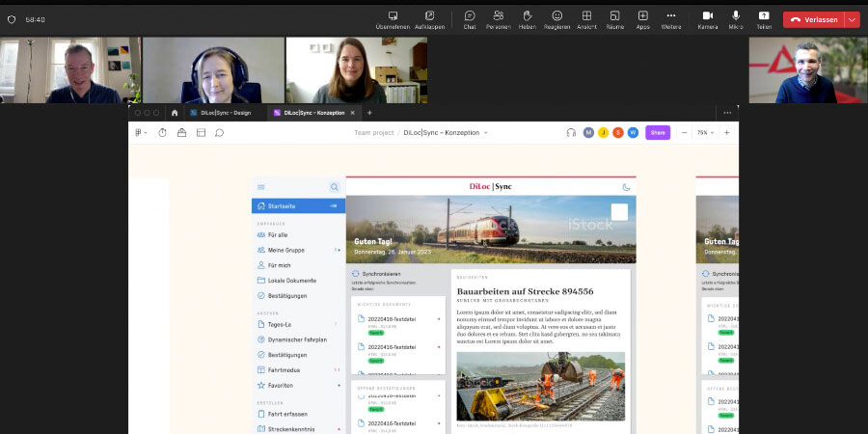Click the sections layout icon in Figma toolbar
Viewport: 868px width, 434px height.
[201, 133]
